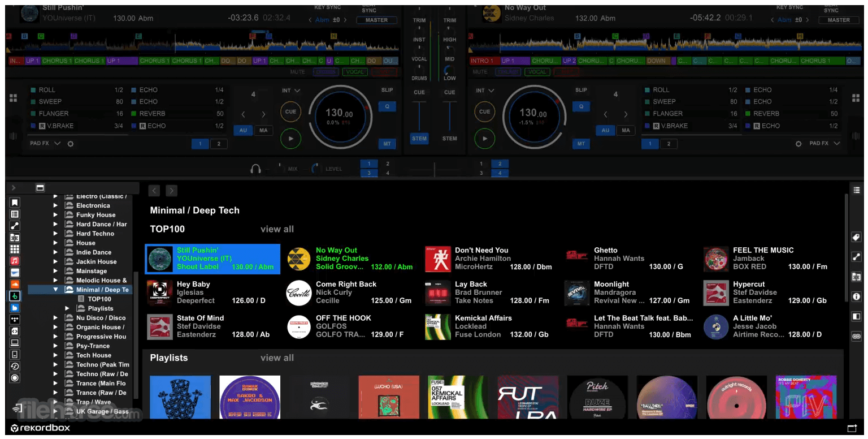Viewport: 868px width, 439px height.
Task: Toggle Master Tempo MT on the right deck
Action: click(581, 144)
